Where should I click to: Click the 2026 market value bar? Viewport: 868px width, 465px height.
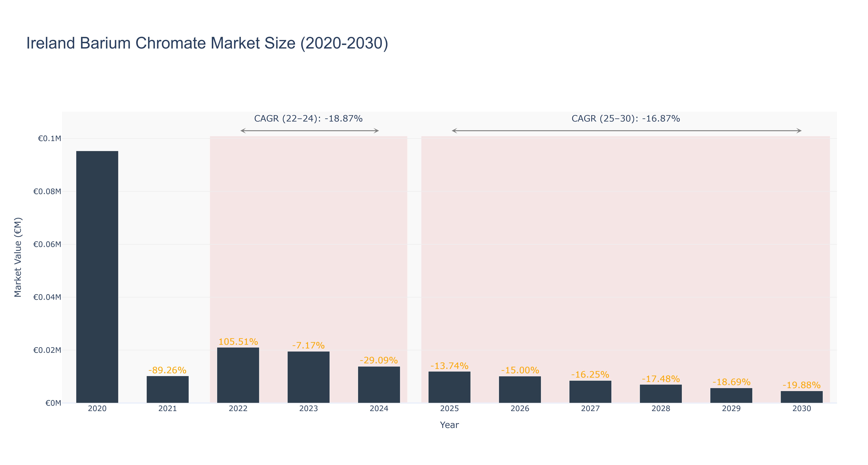(520, 390)
